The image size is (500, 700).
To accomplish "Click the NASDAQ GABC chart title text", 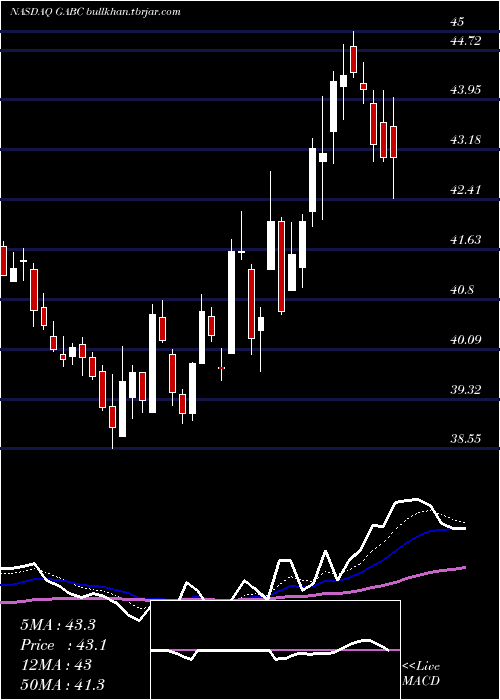I will [x=95, y=11].
